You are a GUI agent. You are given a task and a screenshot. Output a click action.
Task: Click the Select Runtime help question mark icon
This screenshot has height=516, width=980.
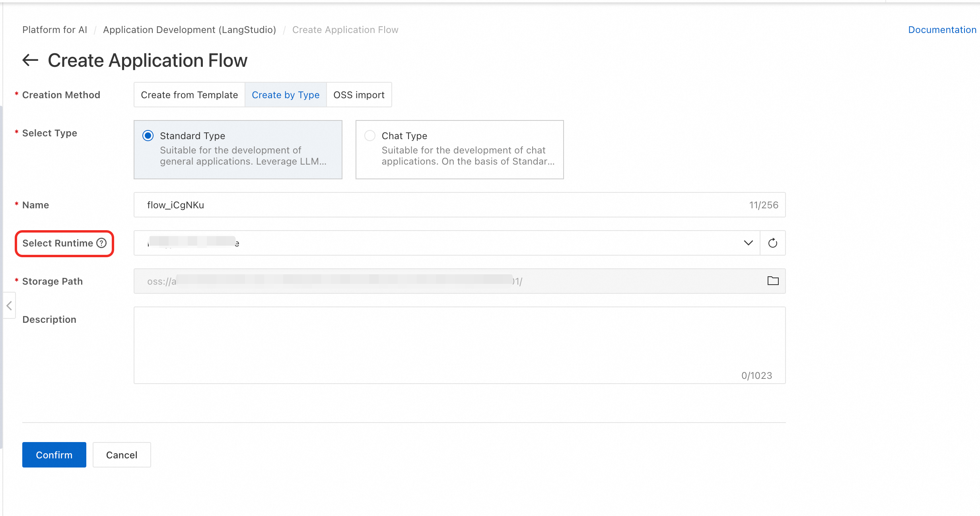[102, 243]
